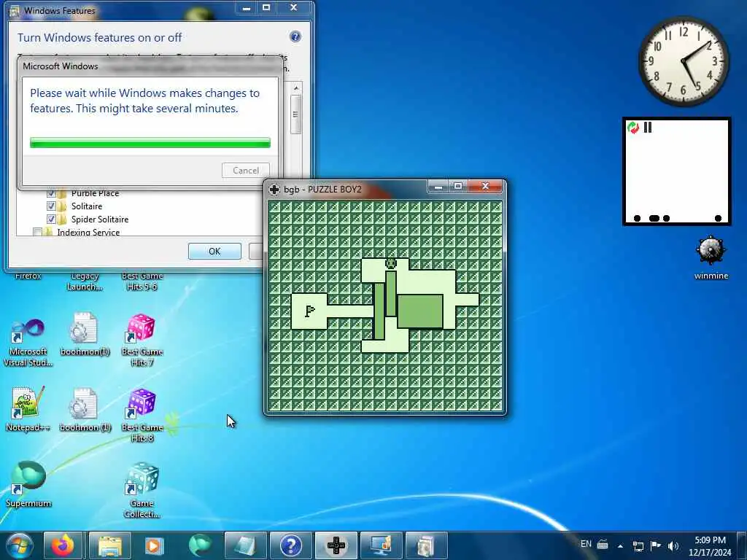Click the features list scrollbar thumb
Screen dimensions: 747x560
click(x=296, y=114)
